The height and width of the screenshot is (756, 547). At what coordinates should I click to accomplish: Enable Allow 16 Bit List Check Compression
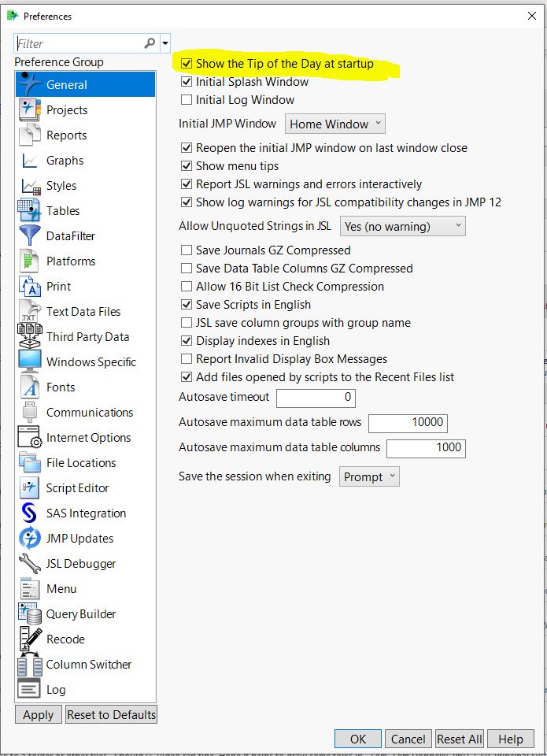point(186,287)
